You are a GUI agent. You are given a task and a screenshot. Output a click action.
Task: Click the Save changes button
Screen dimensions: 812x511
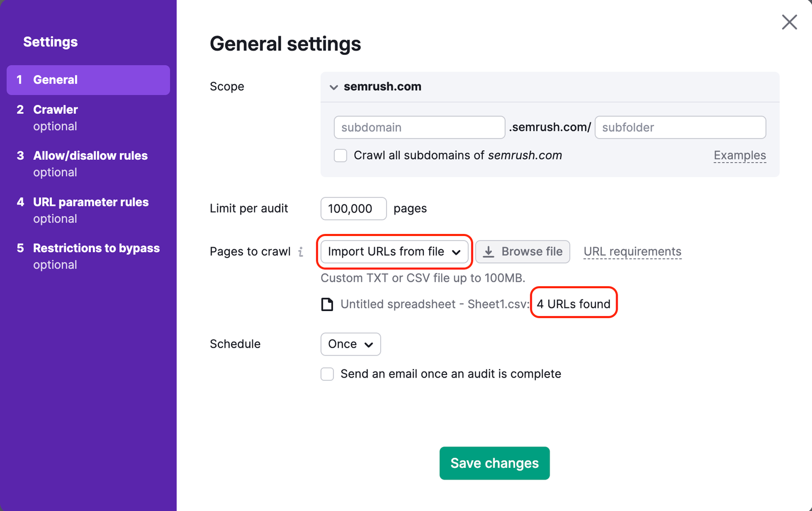click(x=494, y=463)
